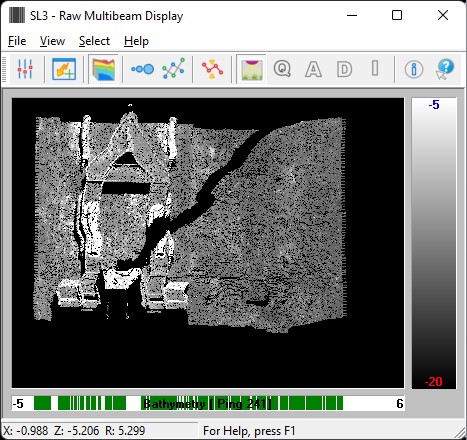Screen dimensions: 467x440
Task: Expand the Select menu
Action: [94, 41]
